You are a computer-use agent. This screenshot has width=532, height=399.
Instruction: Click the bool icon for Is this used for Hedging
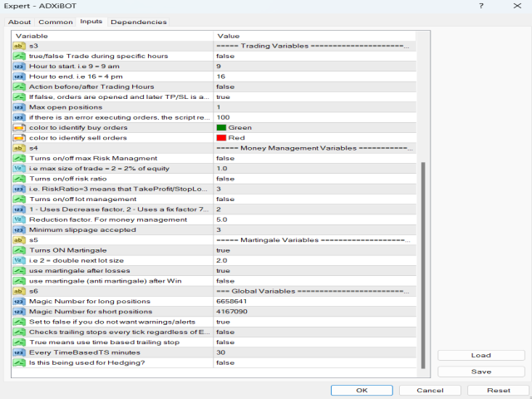point(19,362)
